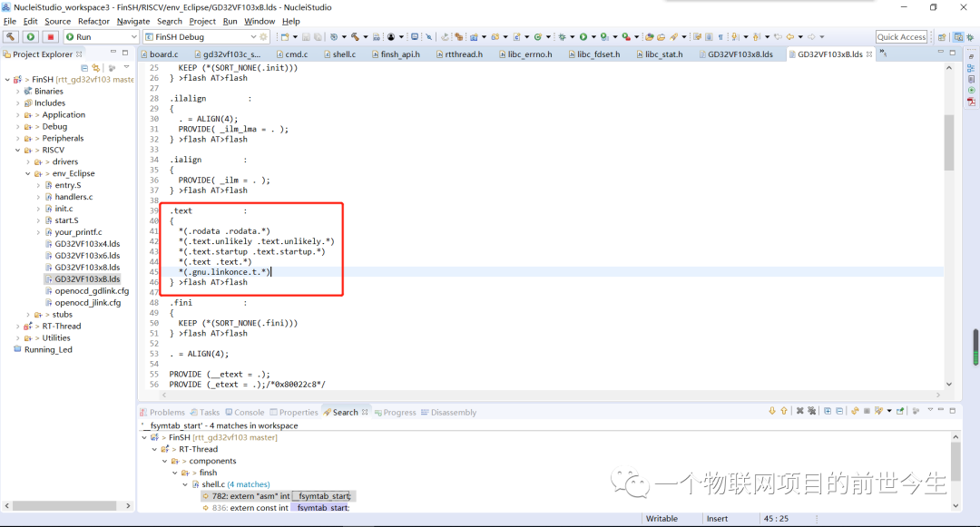Open launch configuration settings gear icon

pos(264,37)
